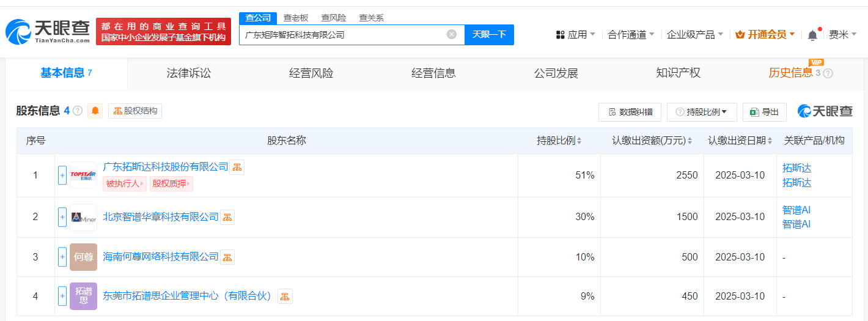Open equity structure icon for 海南何尊网络科技有限公司
The width and height of the screenshot is (868, 321).
click(x=227, y=257)
